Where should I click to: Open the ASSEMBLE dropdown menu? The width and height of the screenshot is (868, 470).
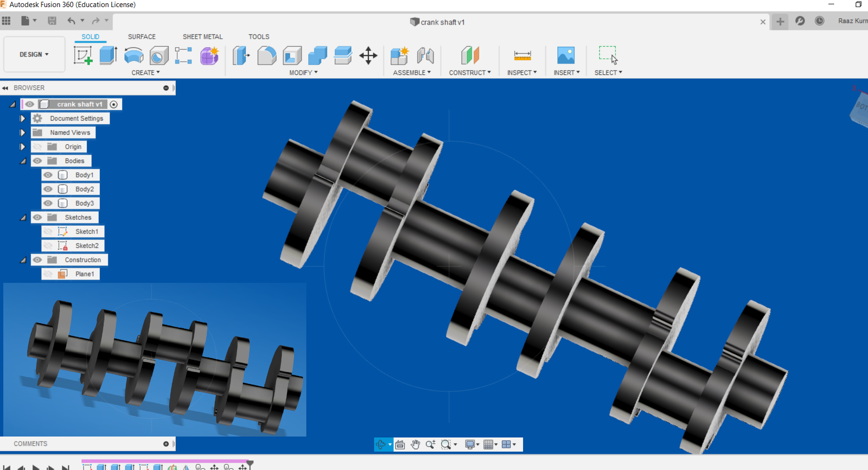coord(412,73)
